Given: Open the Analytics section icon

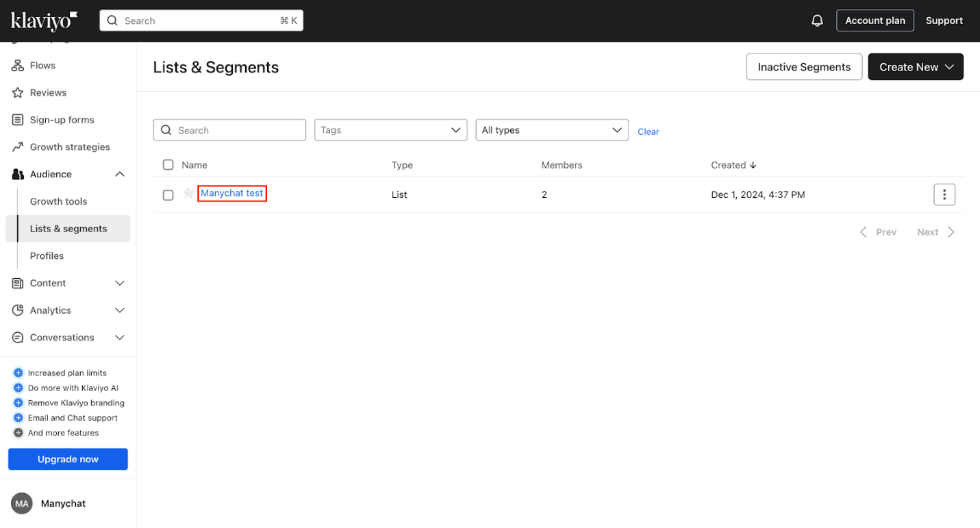Looking at the screenshot, I should pyautogui.click(x=18, y=310).
